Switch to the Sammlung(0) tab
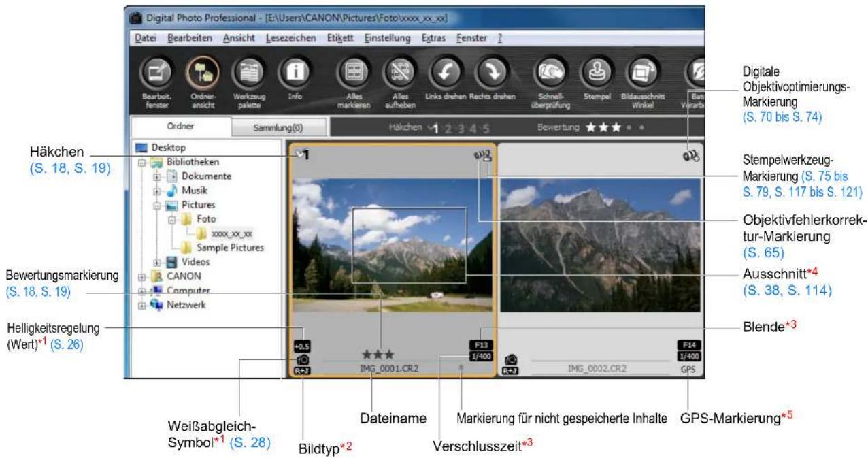Screen dimensions: 868x458 (278, 127)
